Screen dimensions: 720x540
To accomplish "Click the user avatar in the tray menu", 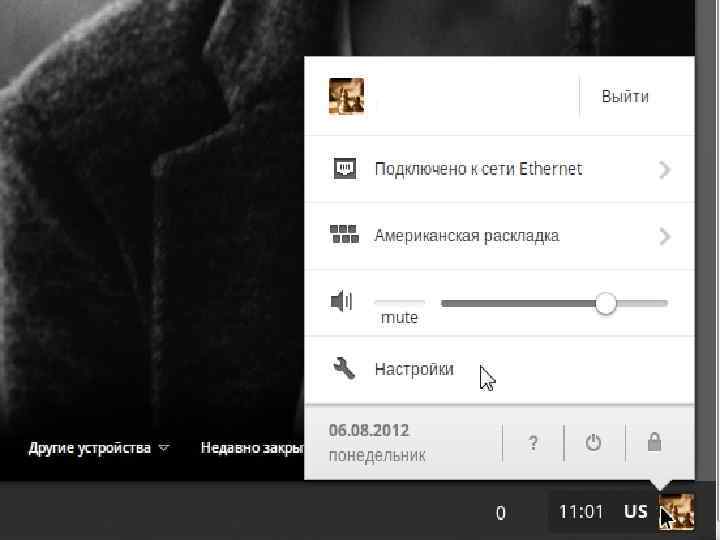I will 347,96.
